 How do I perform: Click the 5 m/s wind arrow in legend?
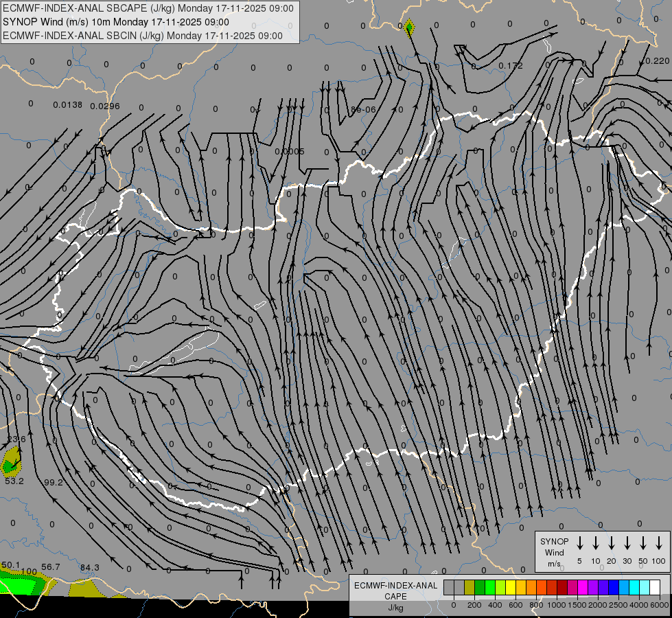[580, 543]
